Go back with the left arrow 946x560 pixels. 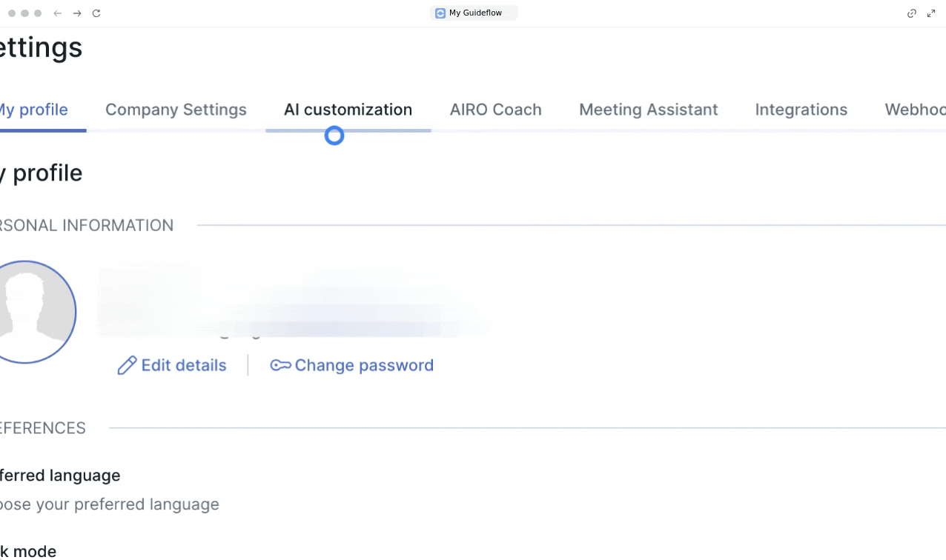coord(58,13)
